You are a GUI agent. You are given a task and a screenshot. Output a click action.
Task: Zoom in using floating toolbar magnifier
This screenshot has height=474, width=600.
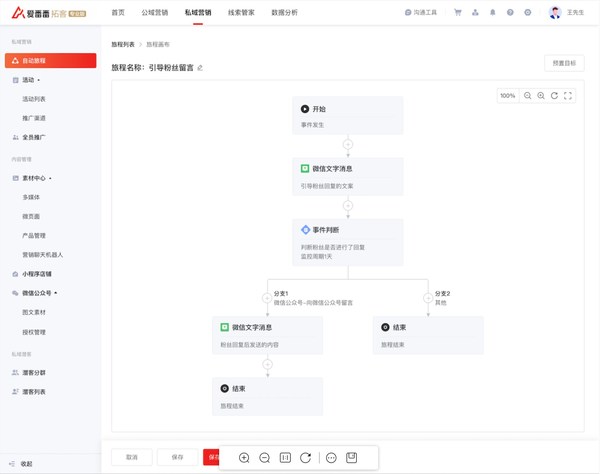coord(244,457)
